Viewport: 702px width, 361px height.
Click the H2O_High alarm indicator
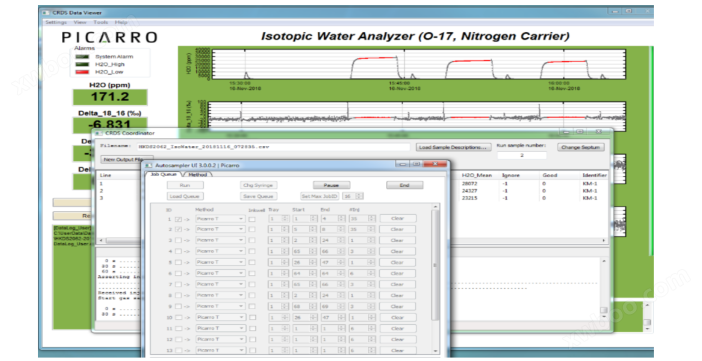pos(82,64)
